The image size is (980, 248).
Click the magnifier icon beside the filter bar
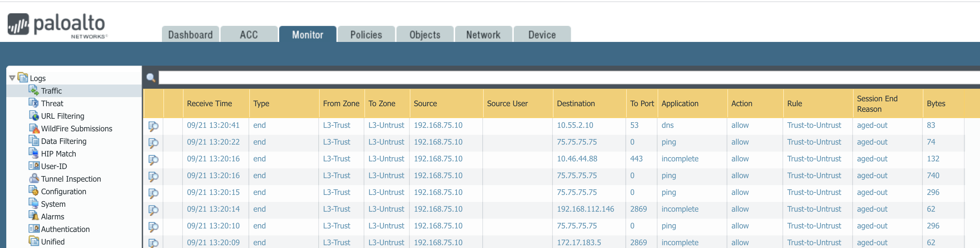[x=151, y=78]
